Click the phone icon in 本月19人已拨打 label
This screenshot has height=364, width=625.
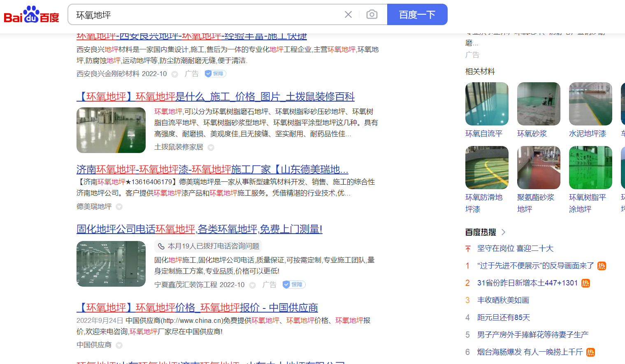(161, 246)
